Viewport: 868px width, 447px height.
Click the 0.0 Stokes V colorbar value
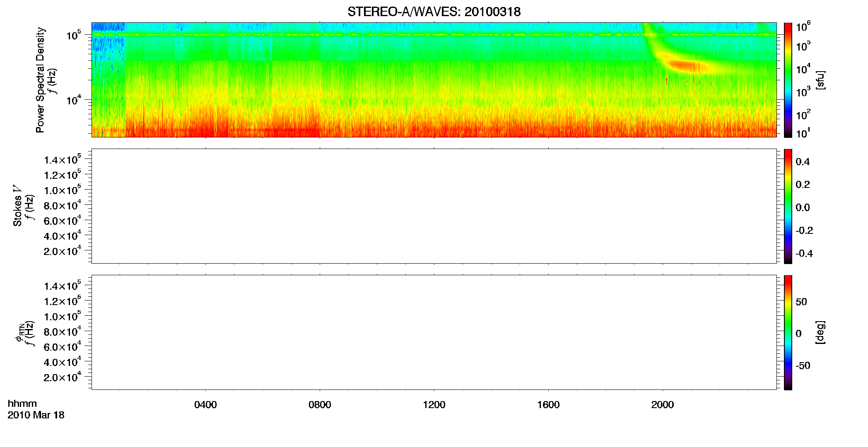[803, 208]
